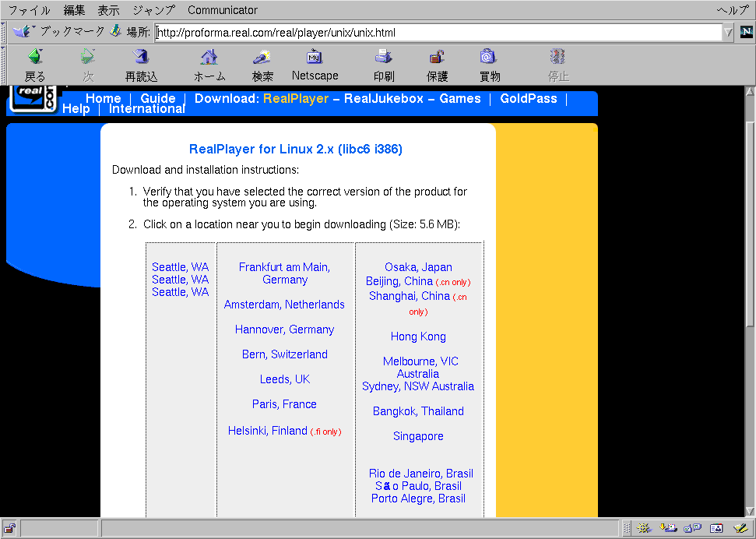The height and width of the screenshot is (539, 756).
Task: Select the Sydney, NSW Australia mirror
Action: (x=418, y=386)
